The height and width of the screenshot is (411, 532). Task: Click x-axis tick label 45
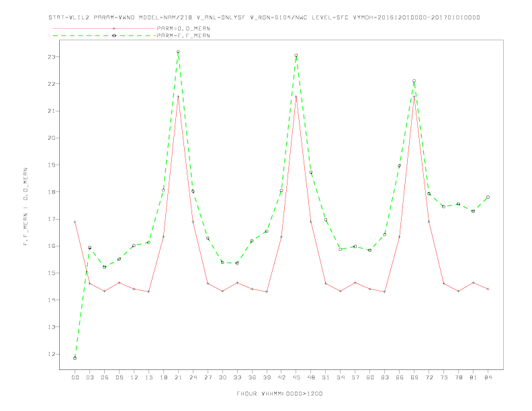pos(296,377)
